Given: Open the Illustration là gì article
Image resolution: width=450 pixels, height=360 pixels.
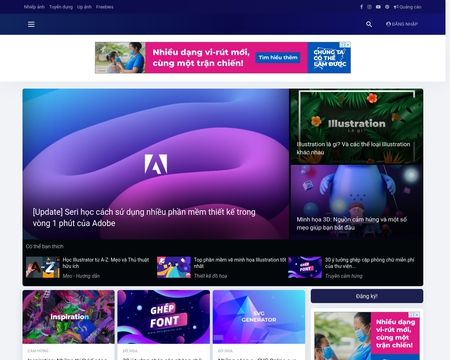Looking at the screenshot, I should tap(353, 148).
